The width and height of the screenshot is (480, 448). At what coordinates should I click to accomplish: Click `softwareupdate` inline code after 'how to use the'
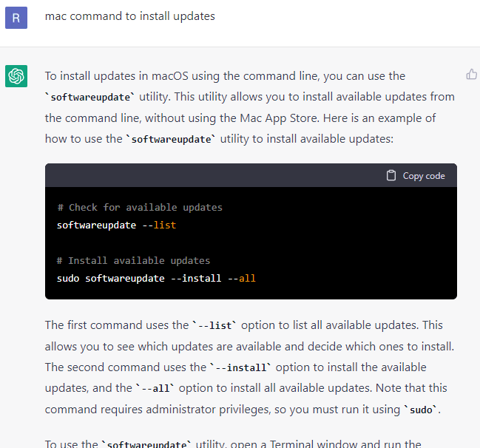(x=171, y=140)
